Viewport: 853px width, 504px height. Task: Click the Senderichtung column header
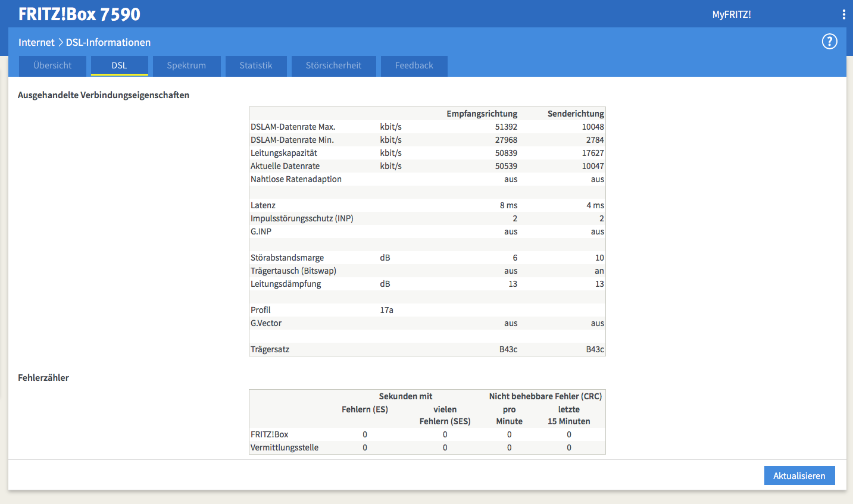576,114
